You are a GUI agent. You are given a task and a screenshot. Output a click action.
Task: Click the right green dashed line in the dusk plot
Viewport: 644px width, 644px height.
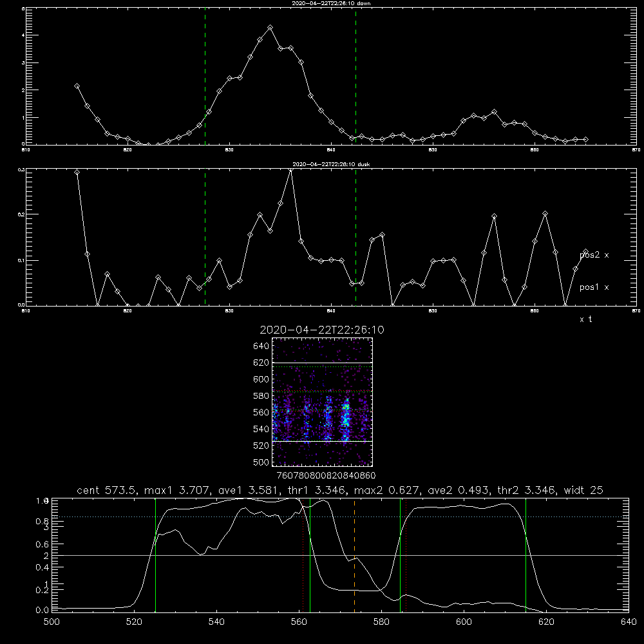point(355,238)
